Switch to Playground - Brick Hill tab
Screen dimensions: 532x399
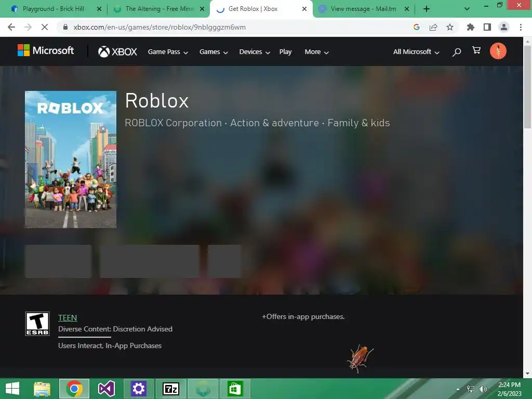tap(54, 9)
